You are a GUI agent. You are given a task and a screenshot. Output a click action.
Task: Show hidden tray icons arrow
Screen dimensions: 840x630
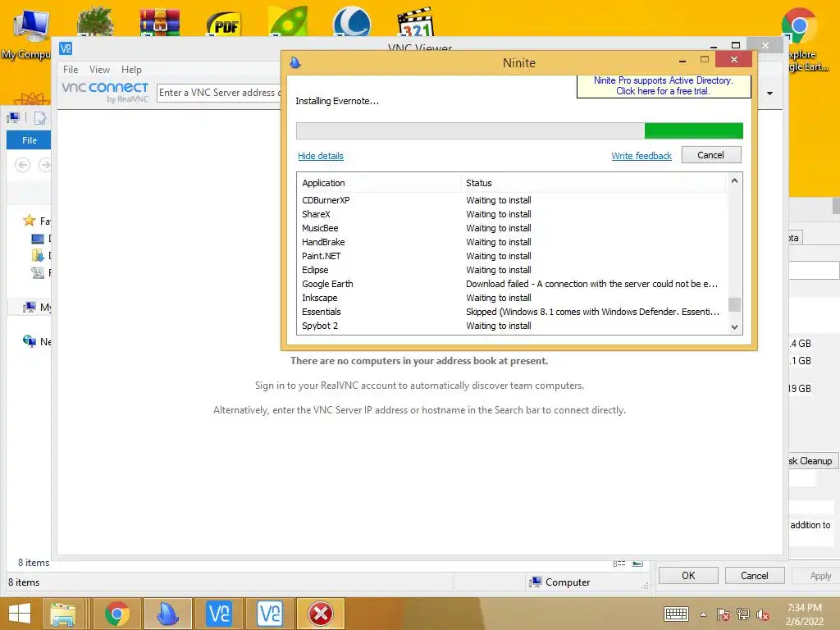[703, 614]
